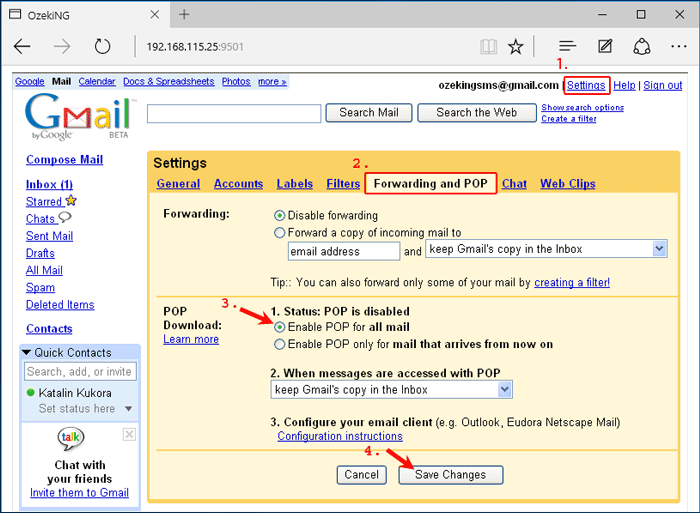Open the Inbox (1) folder
The height and width of the screenshot is (513, 700).
tap(49, 184)
